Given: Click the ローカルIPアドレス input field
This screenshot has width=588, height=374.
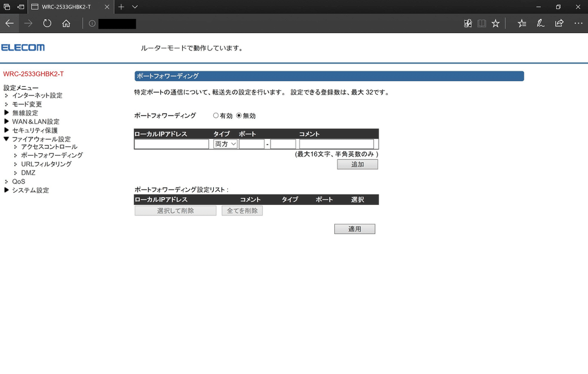Looking at the screenshot, I should (171, 143).
